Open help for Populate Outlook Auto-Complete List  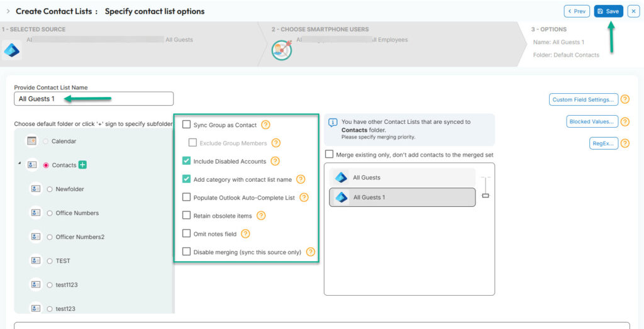click(x=304, y=197)
